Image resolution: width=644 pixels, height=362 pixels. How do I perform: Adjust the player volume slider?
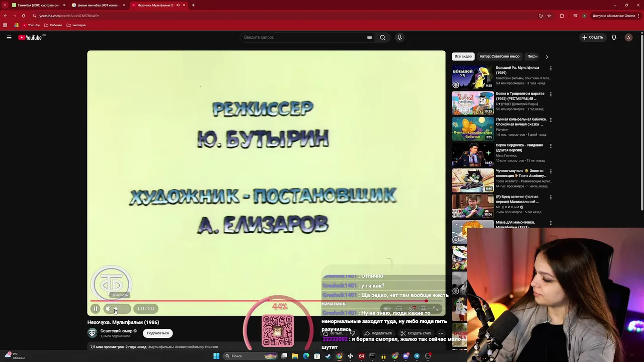point(121,309)
